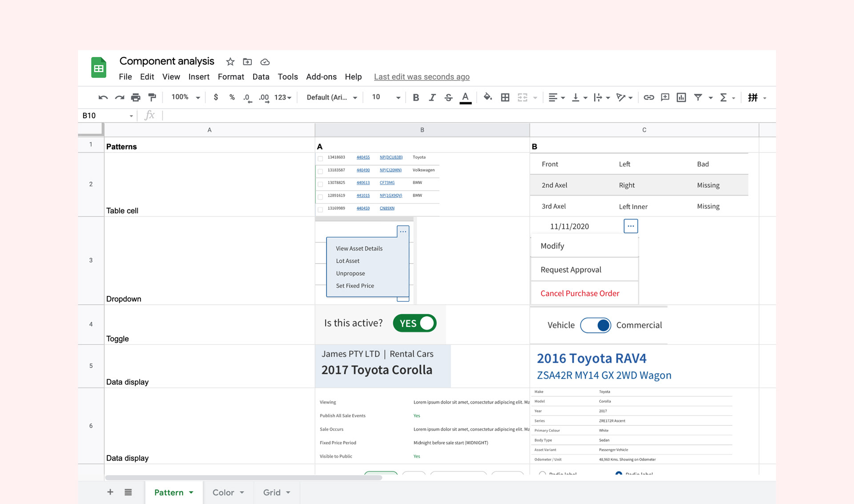Image resolution: width=854 pixels, height=504 pixels.
Task: Click the Functions sigma icon
Action: 723,97
